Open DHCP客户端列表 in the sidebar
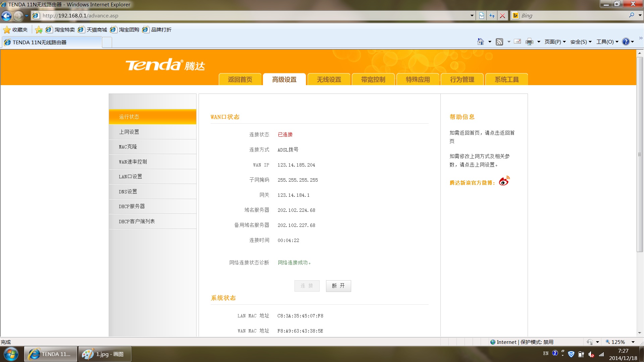The image size is (644, 362). click(x=153, y=221)
